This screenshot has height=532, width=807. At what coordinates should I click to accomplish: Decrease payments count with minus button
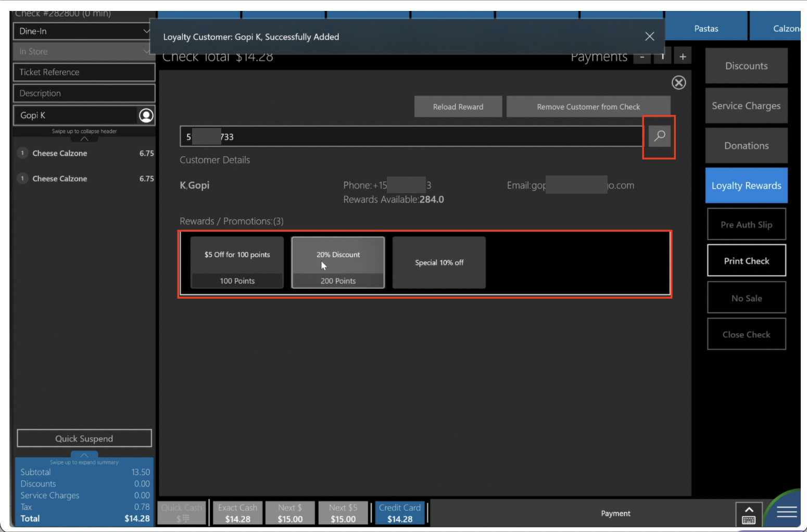[x=642, y=57]
